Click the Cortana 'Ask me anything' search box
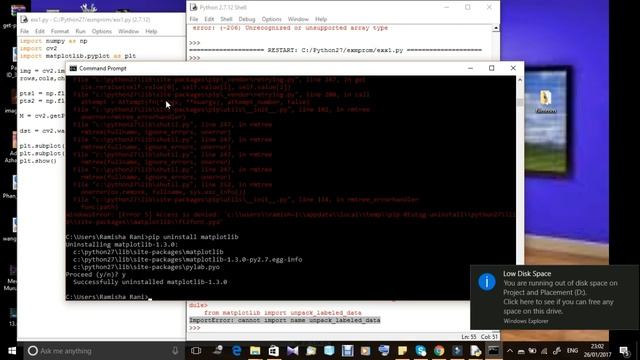This screenshot has width=640, height=360. 104,351
